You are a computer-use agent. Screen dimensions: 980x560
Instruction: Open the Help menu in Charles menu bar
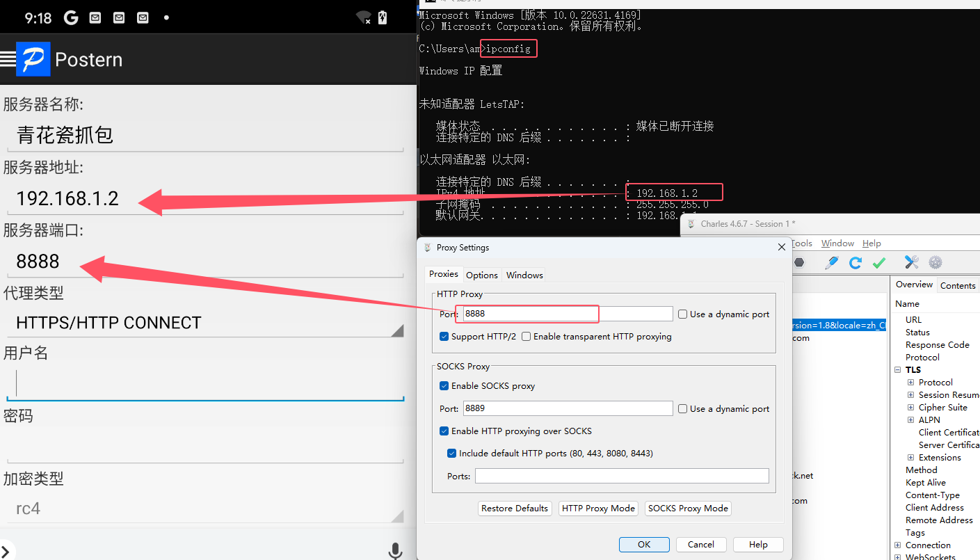871,243
